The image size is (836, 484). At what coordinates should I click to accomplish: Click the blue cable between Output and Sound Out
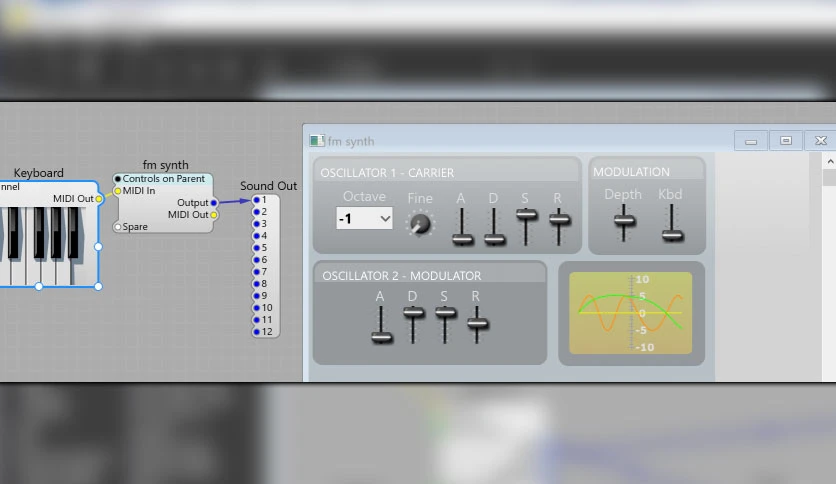pos(235,201)
